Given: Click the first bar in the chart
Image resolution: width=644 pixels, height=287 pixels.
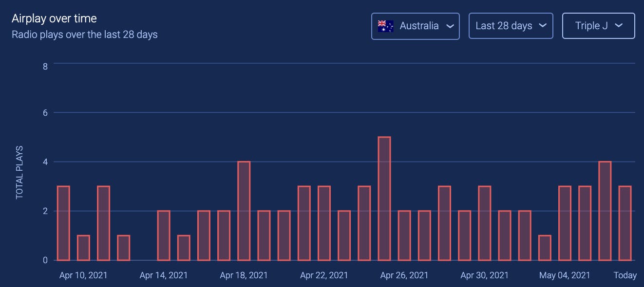Looking at the screenshot, I should pyautogui.click(x=63, y=224).
